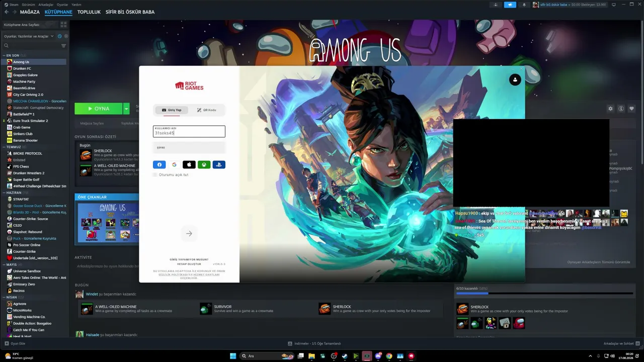
Task: Open advanced library filter options icon
Action: pos(63,46)
